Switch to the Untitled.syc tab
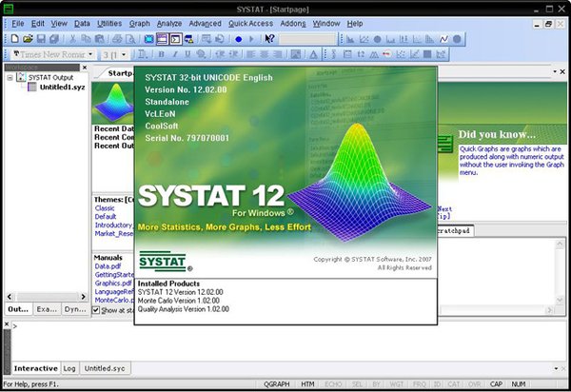This screenshot has width=571, height=392. click(104, 367)
